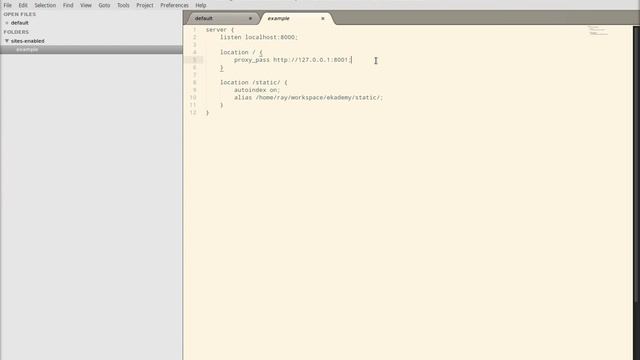Click the minimap code preview
640x360 pixels.
point(598,31)
